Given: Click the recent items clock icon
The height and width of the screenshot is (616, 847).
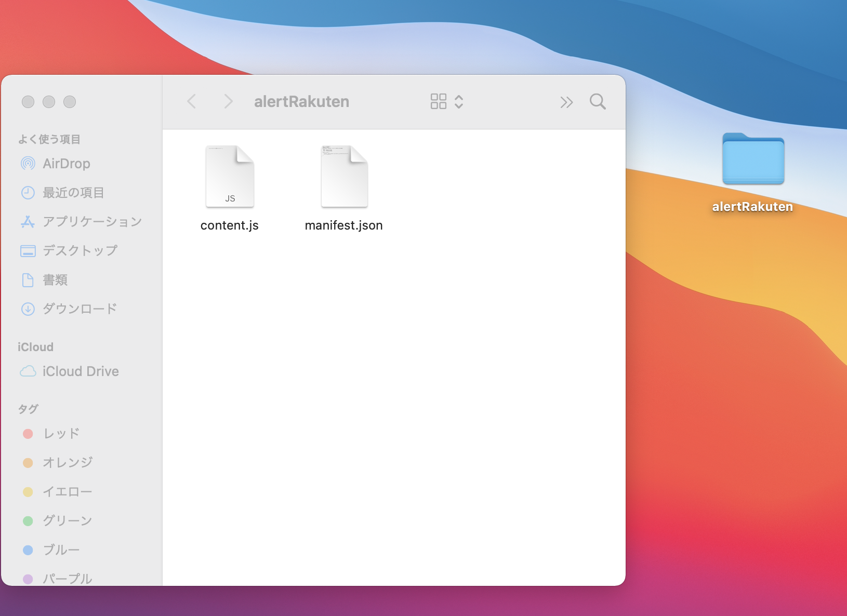Looking at the screenshot, I should [x=28, y=193].
